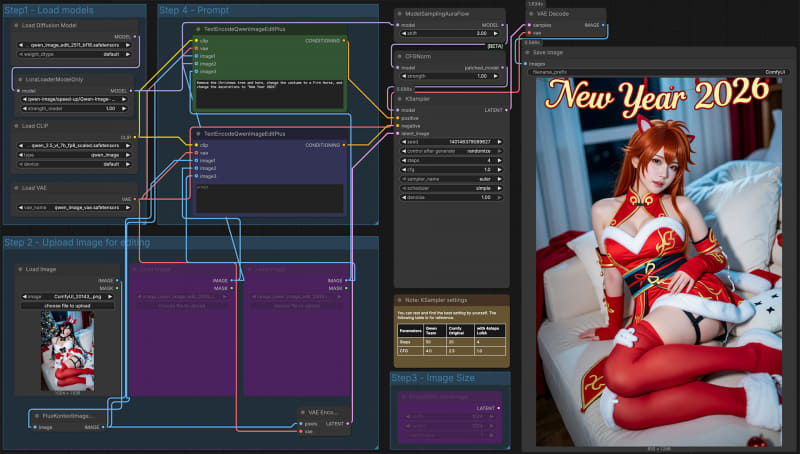This screenshot has width=800, height=454.
Task: Collapse the VAE Encode node via its title dot
Action: click(x=303, y=412)
